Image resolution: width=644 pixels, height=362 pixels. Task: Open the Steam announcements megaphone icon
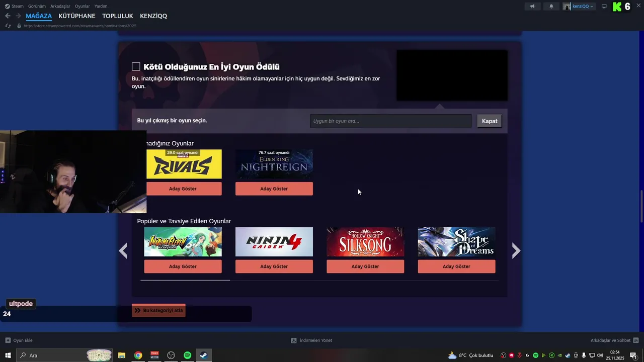coord(533,7)
